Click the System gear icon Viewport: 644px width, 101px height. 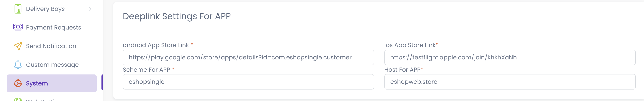click(18, 83)
